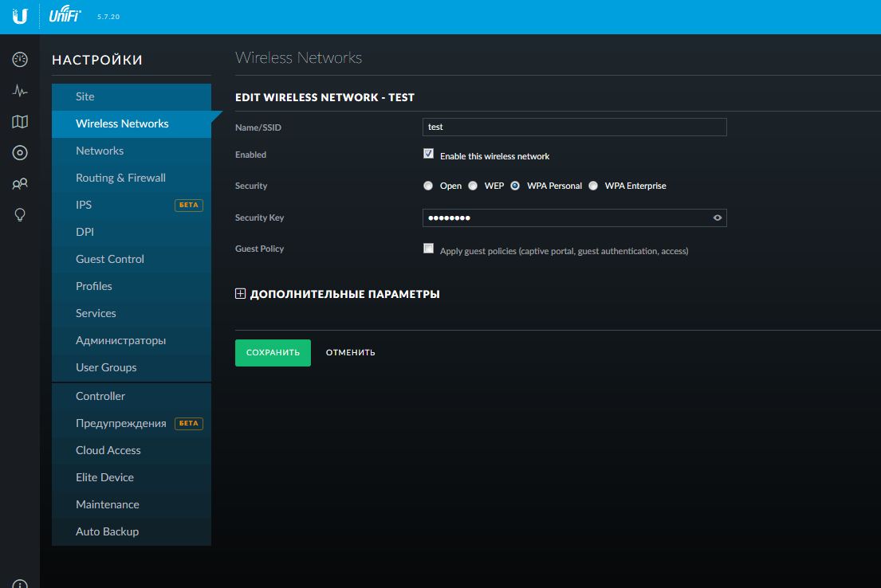The width and height of the screenshot is (881, 588).
Task: Expand Дополнительные параметры section
Action: tap(240, 294)
